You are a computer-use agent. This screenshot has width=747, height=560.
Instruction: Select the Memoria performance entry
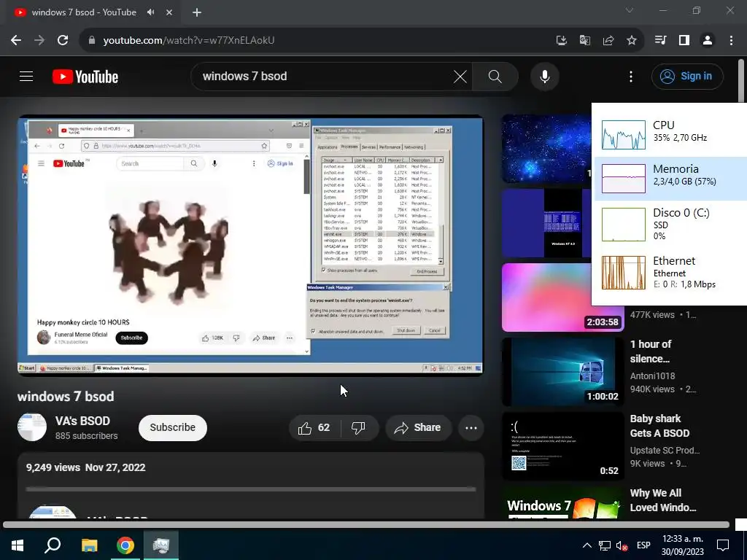tap(671, 179)
